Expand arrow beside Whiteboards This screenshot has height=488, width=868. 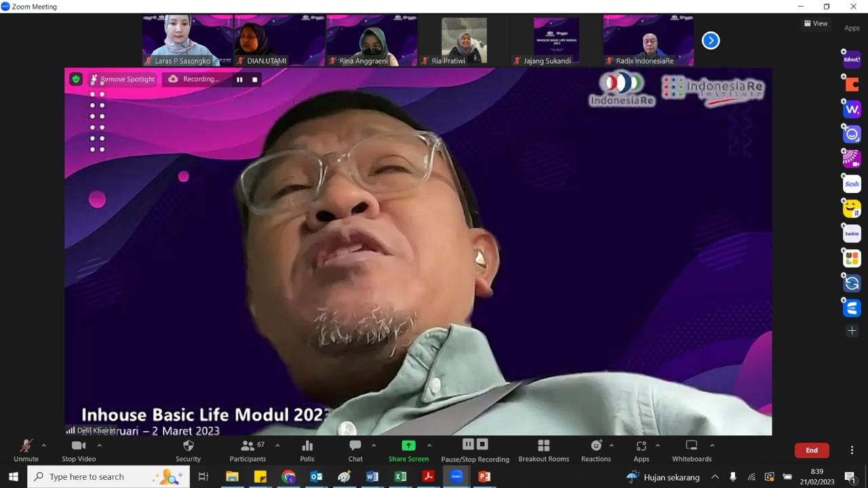tap(712, 445)
